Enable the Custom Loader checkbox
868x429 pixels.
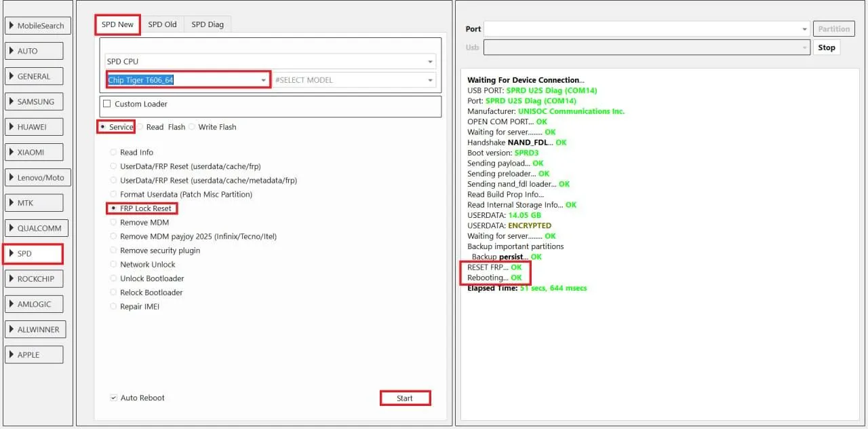click(x=107, y=104)
